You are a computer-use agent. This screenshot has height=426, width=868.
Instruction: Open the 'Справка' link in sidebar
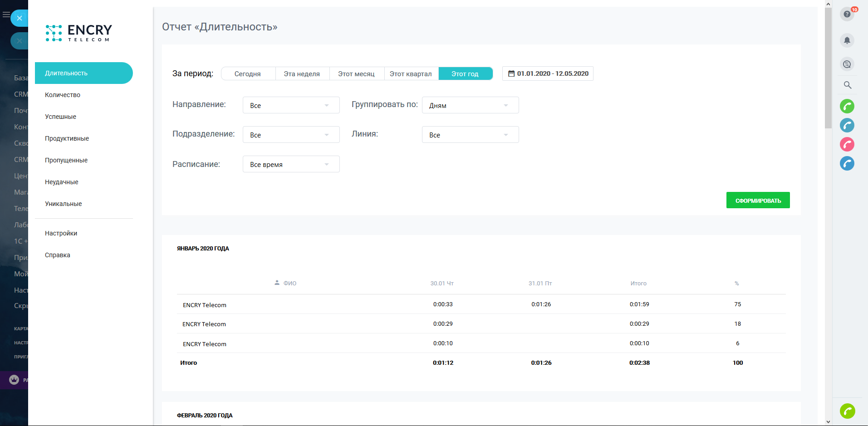coord(58,255)
